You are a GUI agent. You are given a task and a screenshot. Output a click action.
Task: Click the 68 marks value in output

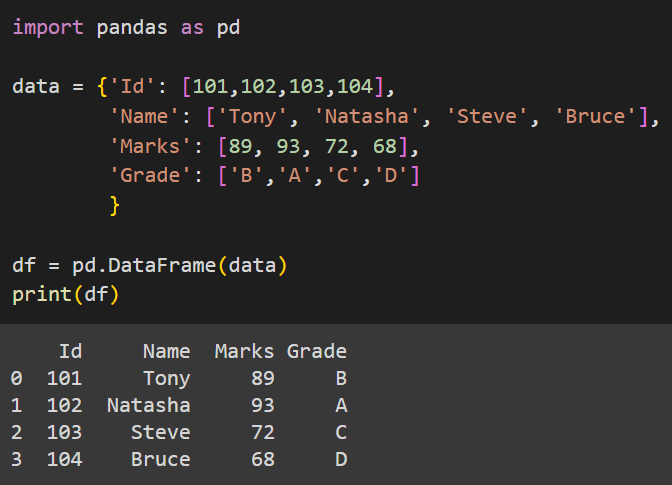click(263, 460)
